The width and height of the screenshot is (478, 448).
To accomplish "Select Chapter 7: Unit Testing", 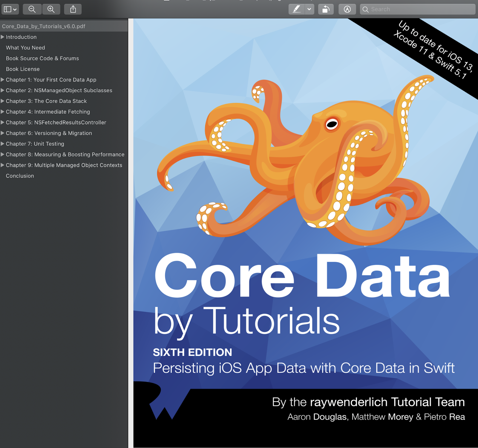I will [x=35, y=144].
